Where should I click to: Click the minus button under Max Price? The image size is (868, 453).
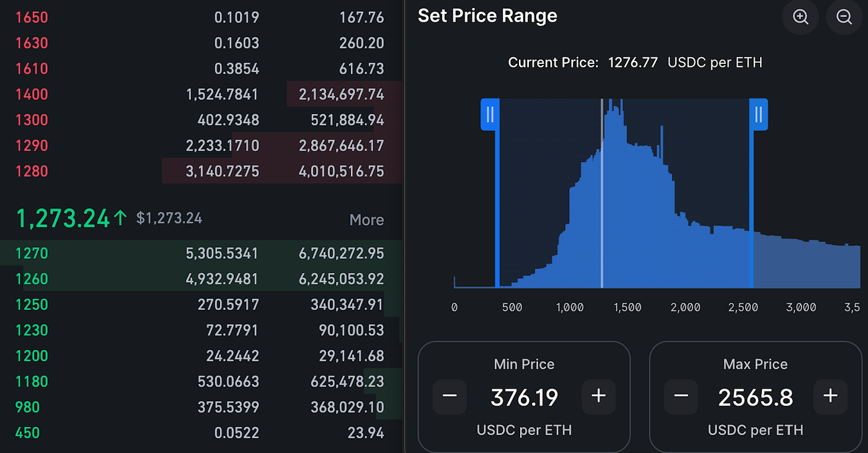pos(680,397)
